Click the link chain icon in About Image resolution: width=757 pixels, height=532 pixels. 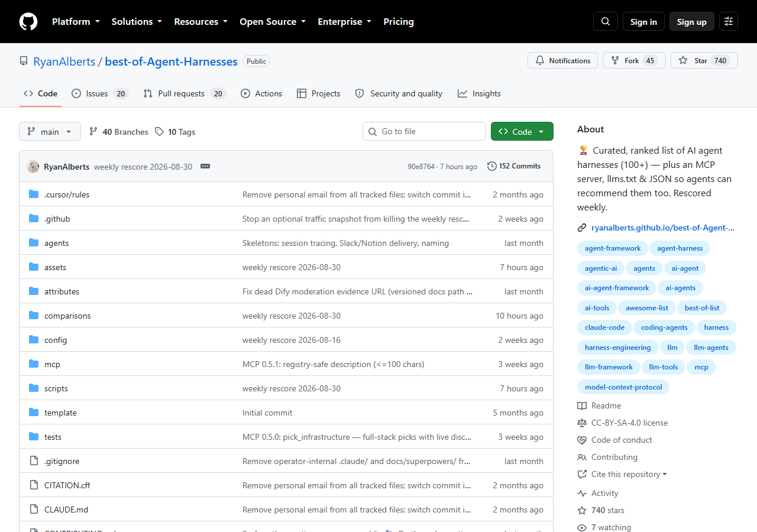coord(582,228)
